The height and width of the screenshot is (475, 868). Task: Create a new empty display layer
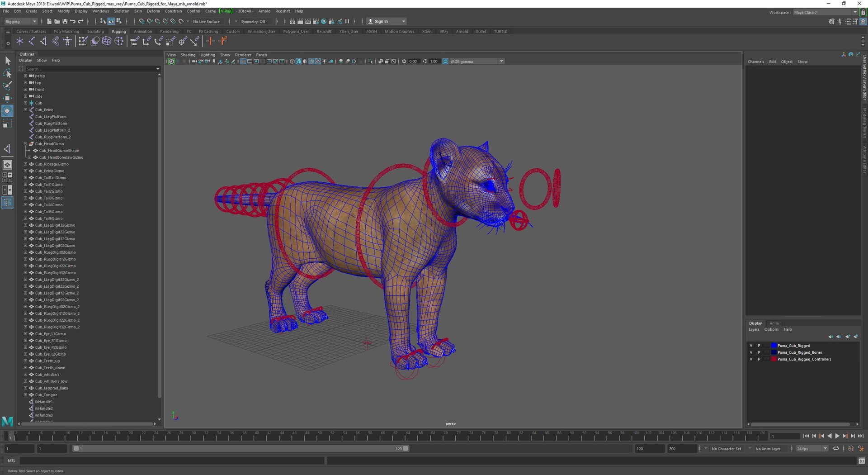(848, 337)
